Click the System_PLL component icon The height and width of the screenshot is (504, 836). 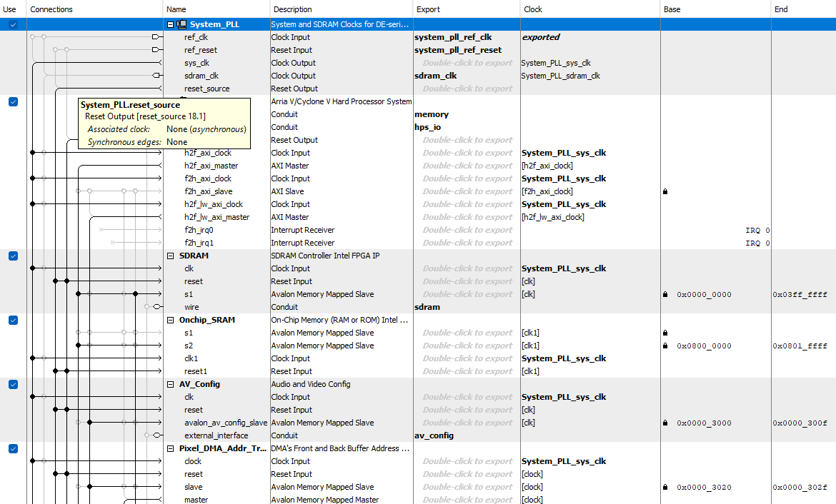181,24
